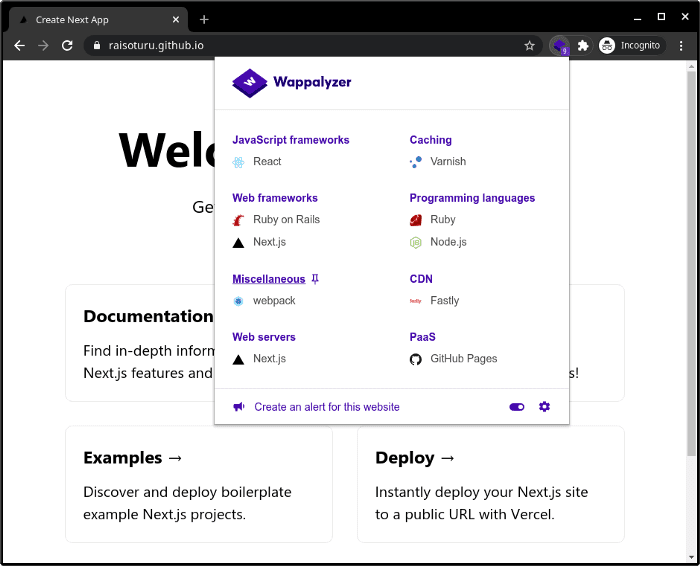Image resolution: width=700 pixels, height=566 pixels.
Task: Open the Examples card on the page
Action: [199, 484]
